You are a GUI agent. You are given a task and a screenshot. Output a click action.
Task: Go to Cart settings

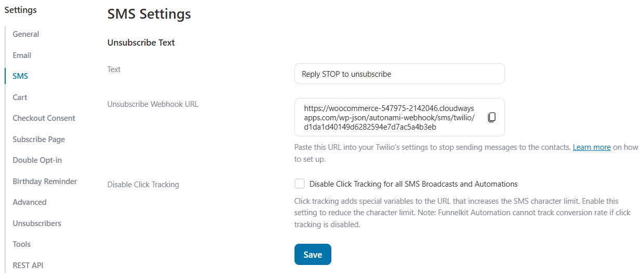[x=20, y=97]
